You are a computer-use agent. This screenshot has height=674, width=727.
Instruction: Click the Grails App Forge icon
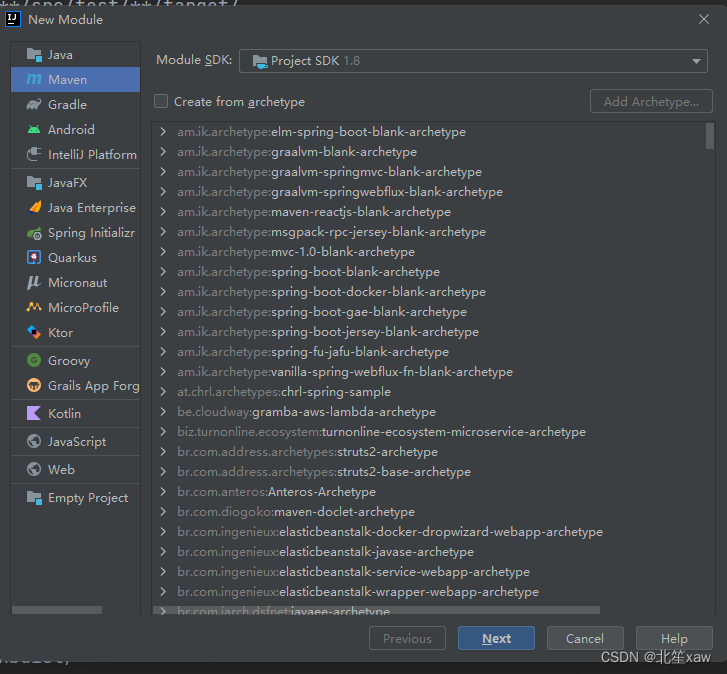click(x=34, y=385)
